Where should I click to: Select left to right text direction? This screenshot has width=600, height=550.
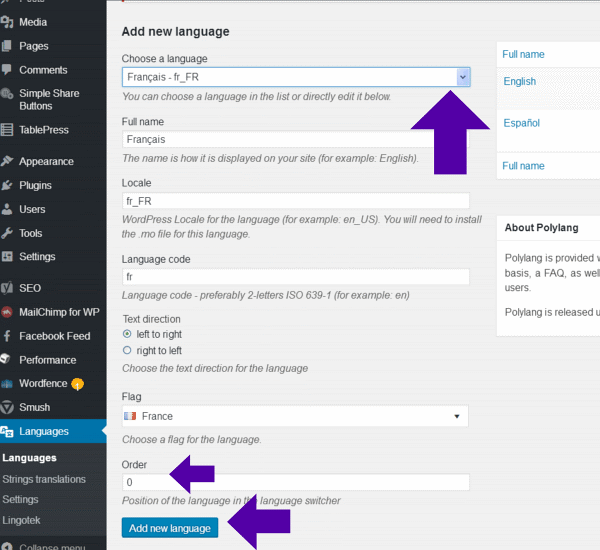[127, 333]
